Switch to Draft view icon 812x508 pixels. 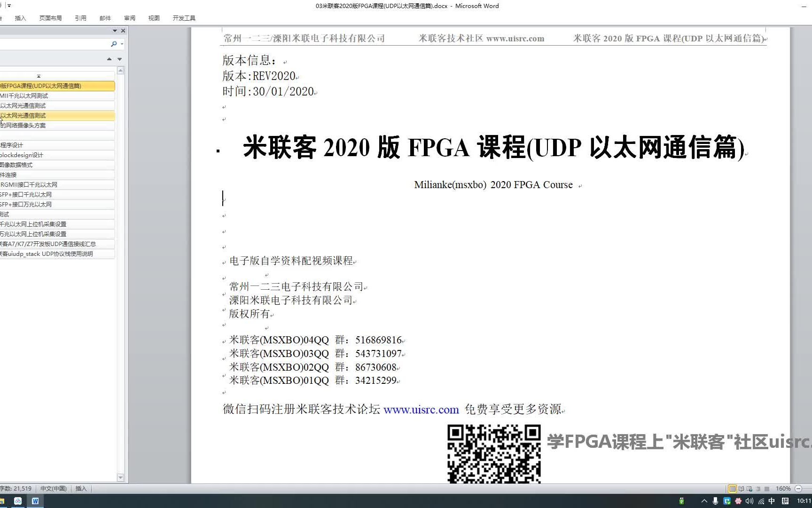pos(767,489)
